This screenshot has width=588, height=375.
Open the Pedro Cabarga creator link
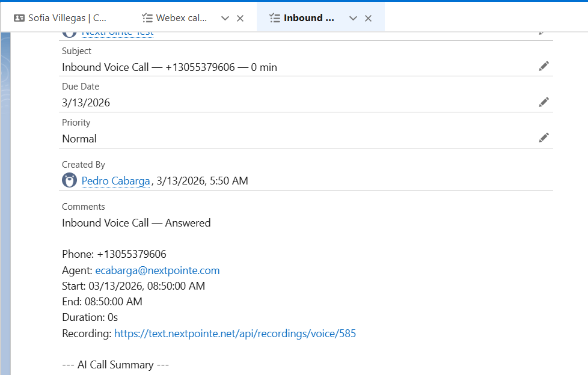(115, 180)
